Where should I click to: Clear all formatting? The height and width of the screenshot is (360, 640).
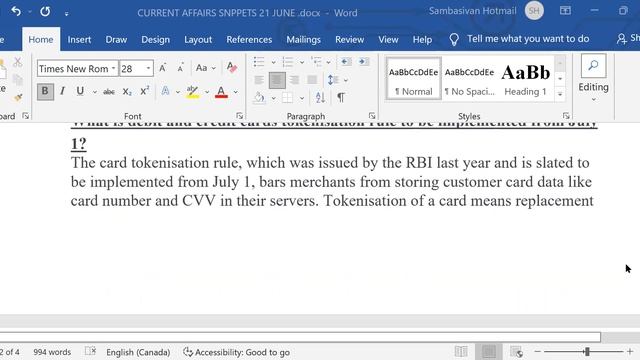231,67
